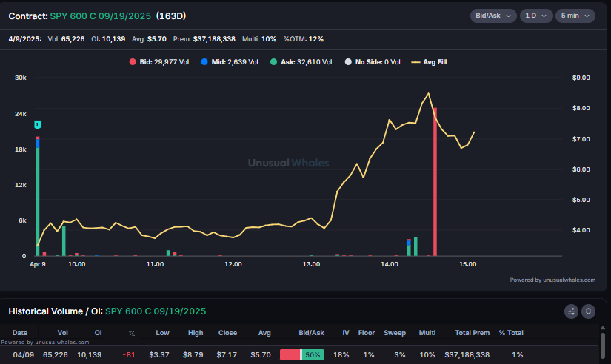Sort by the Vol column header
The height and width of the screenshot is (364, 611).
[x=62, y=333]
